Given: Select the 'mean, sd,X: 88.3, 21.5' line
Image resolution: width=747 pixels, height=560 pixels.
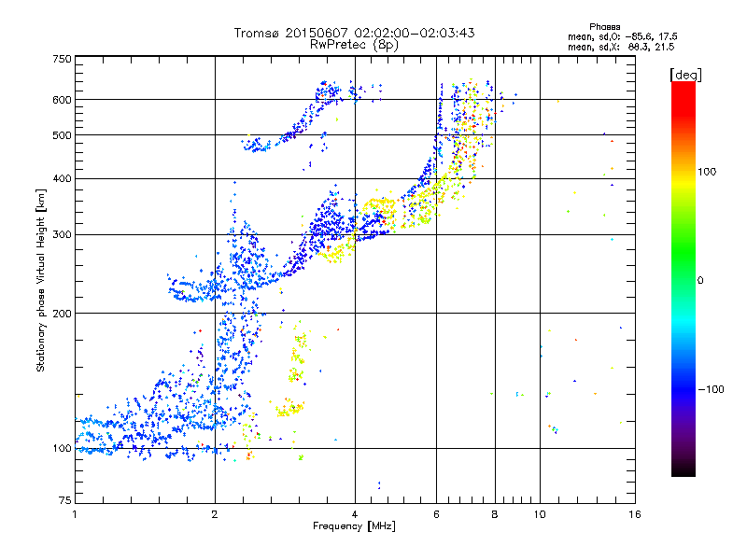Looking at the screenshot, I should [621, 47].
